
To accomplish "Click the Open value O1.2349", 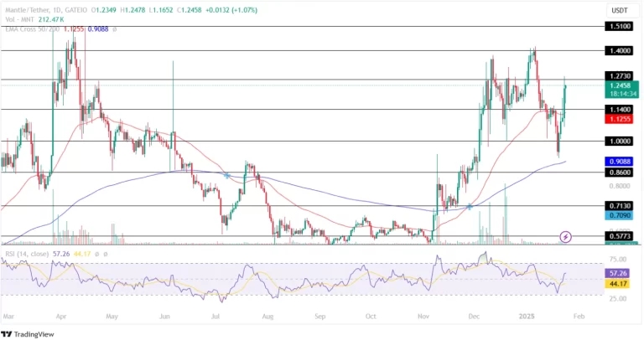I will 103,10.
